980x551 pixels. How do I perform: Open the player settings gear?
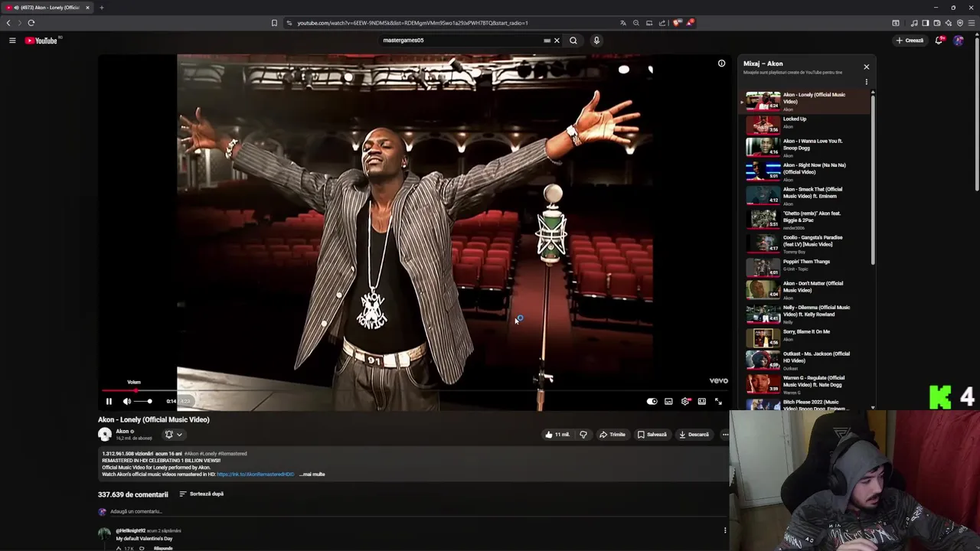685,401
